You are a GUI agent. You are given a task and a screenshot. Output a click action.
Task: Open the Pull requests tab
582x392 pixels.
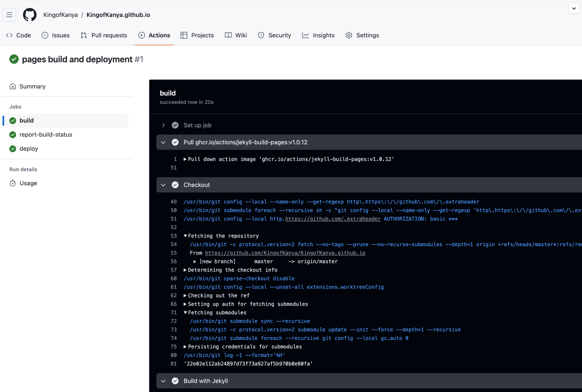click(x=109, y=35)
